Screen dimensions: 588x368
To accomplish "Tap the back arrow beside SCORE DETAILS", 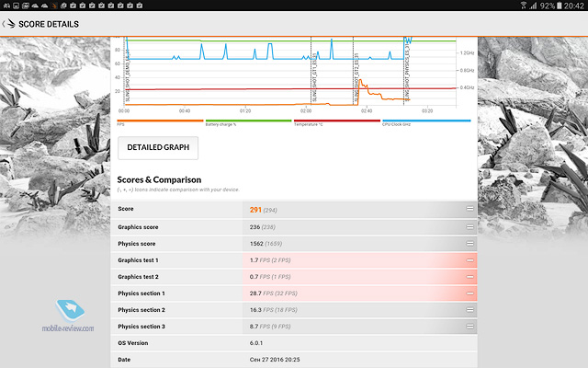I will coord(4,24).
